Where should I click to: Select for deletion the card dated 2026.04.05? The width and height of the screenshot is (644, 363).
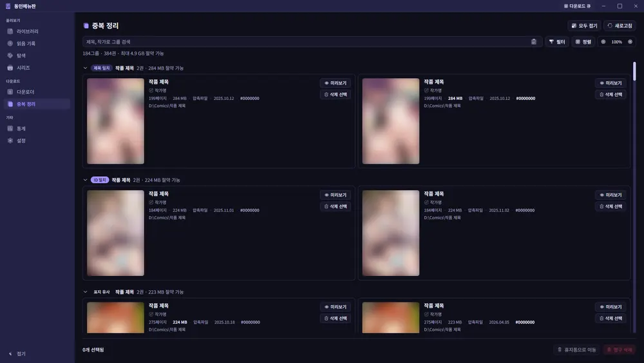[611, 319]
